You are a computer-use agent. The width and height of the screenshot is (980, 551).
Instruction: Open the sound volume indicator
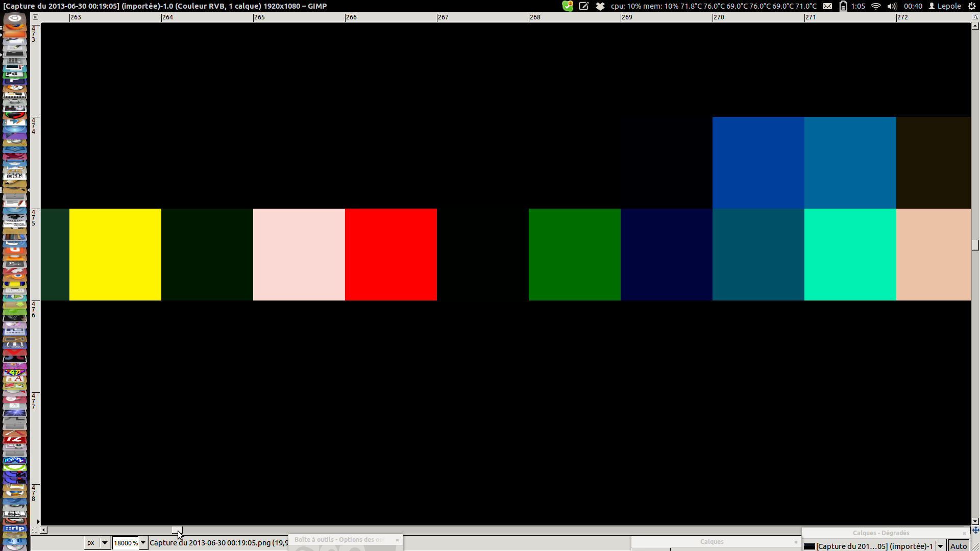(x=892, y=6)
